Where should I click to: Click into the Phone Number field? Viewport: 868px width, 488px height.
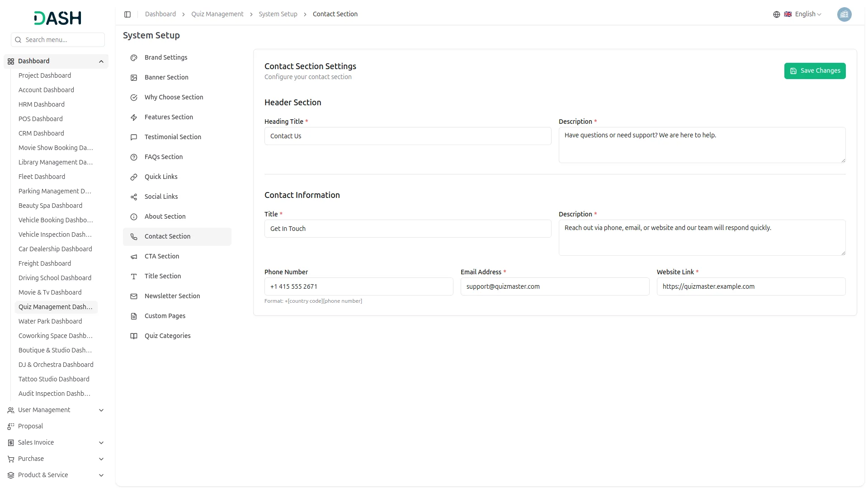[x=359, y=286]
